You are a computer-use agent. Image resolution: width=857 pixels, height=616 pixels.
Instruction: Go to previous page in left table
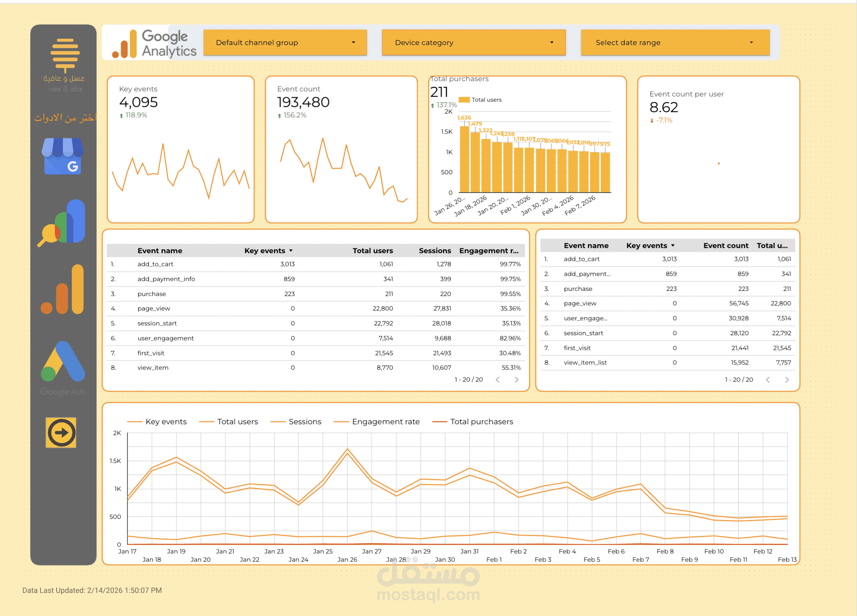[x=498, y=380]
